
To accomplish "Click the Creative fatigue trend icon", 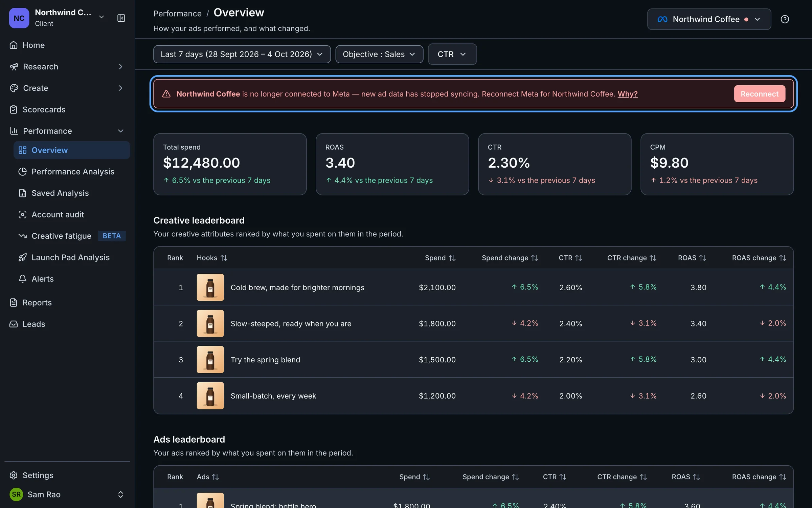I will [22, 236].
